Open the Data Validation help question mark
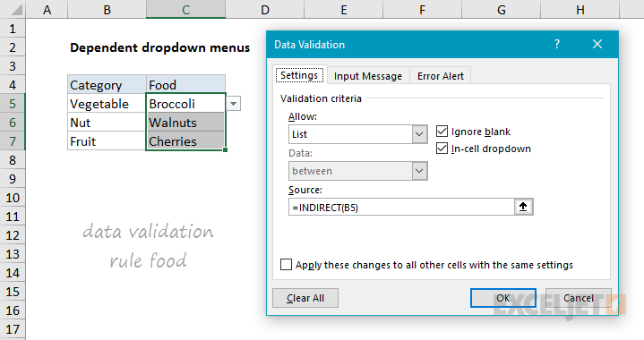 557,45
